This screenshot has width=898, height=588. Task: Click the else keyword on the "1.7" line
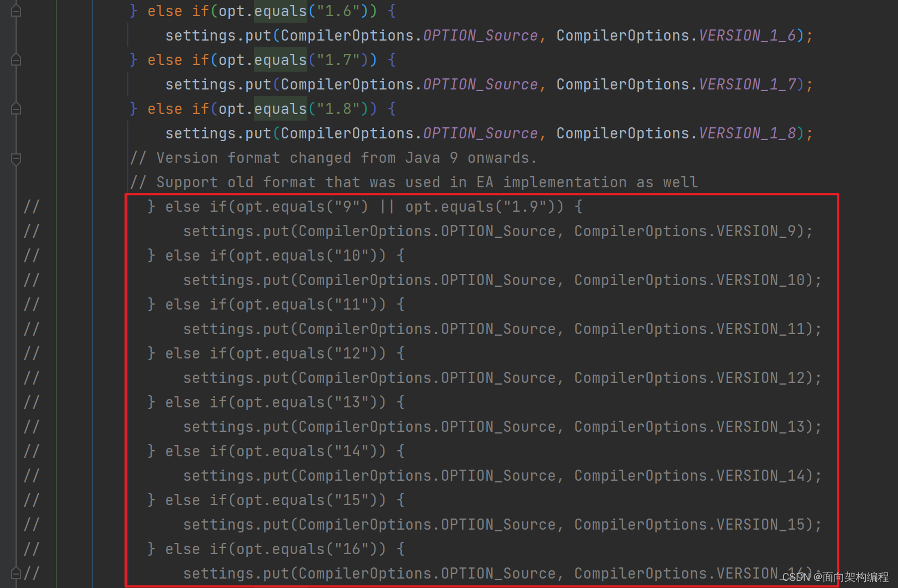tap(165, 60)
